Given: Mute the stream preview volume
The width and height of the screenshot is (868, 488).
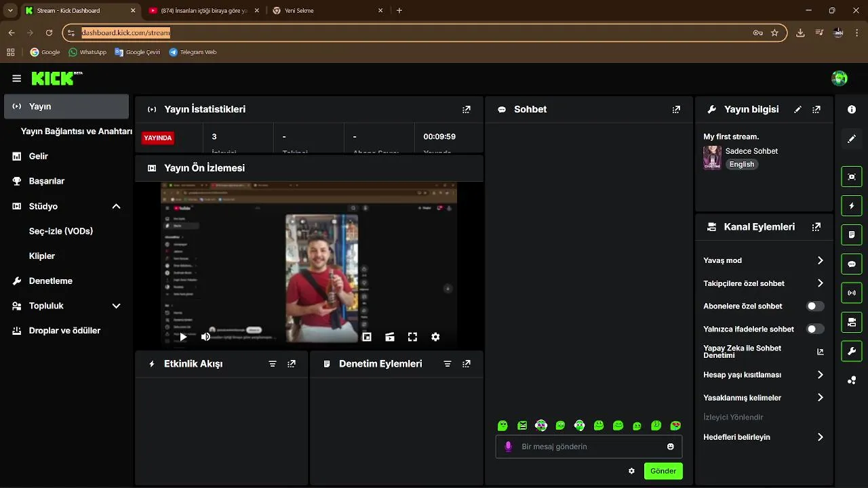Looking at the screenshot, I should (x=205, y=337).
